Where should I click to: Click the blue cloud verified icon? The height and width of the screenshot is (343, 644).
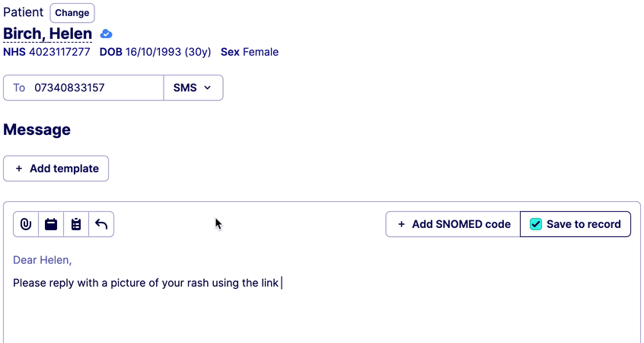coord(107,34)
